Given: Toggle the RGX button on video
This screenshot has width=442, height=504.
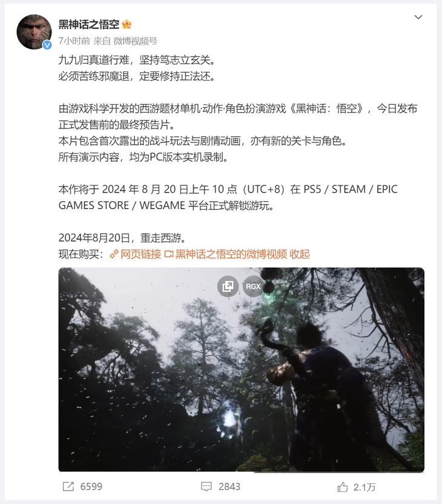Looking at the screenshot, I should [253, 286].
